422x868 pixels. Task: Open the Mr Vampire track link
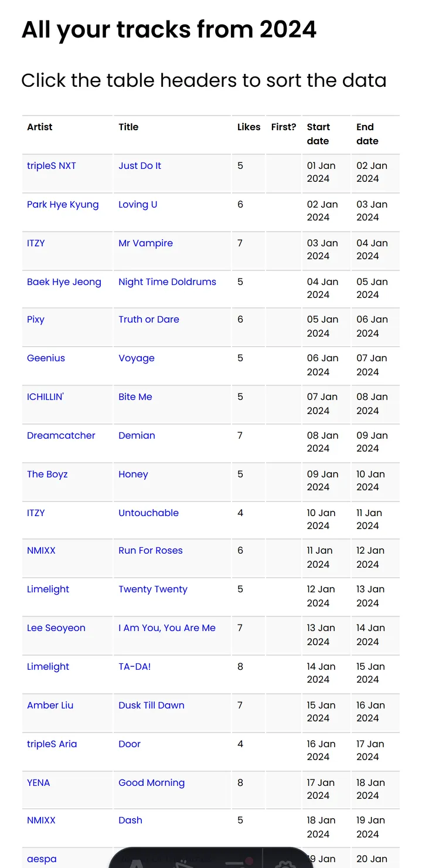[x=145, y=243]
